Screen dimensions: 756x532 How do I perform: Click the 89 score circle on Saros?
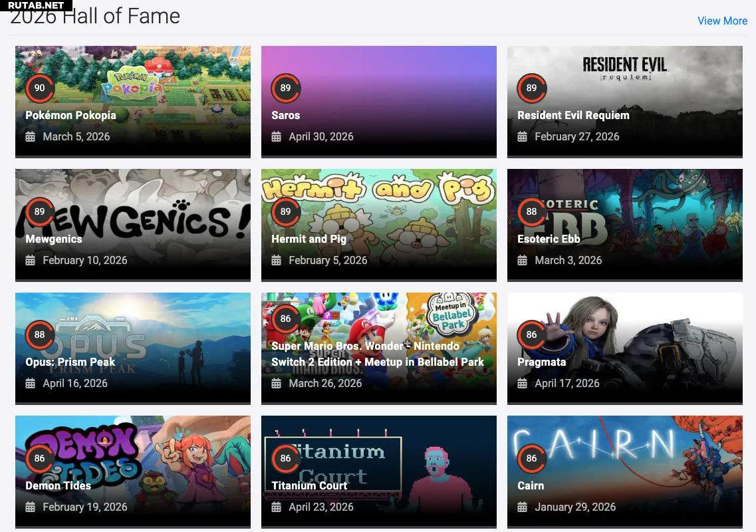coord(285,88)
